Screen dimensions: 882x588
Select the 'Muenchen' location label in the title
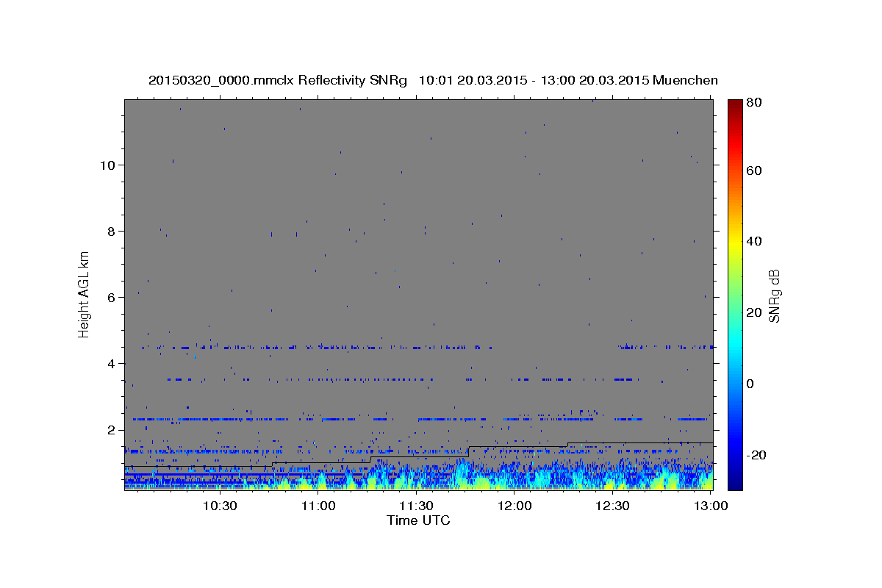685,80
